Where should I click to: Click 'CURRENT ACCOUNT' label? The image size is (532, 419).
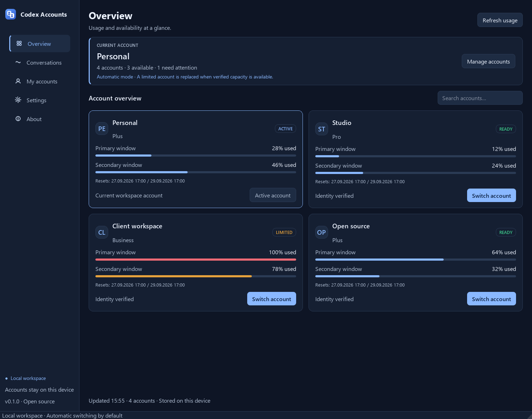[117, 45]
